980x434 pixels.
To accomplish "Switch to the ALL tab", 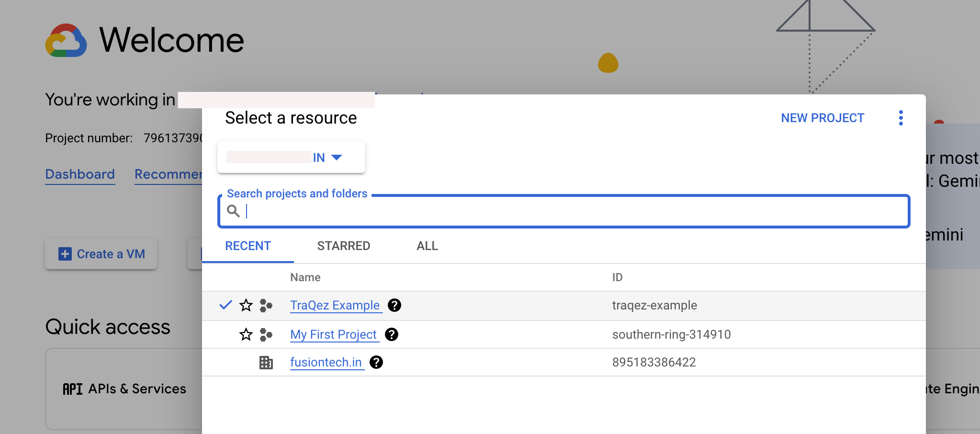I will [427, 246].
